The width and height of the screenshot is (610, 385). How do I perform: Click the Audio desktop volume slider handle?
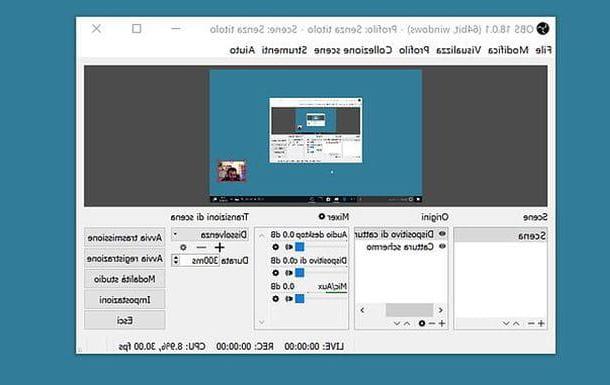299,247
